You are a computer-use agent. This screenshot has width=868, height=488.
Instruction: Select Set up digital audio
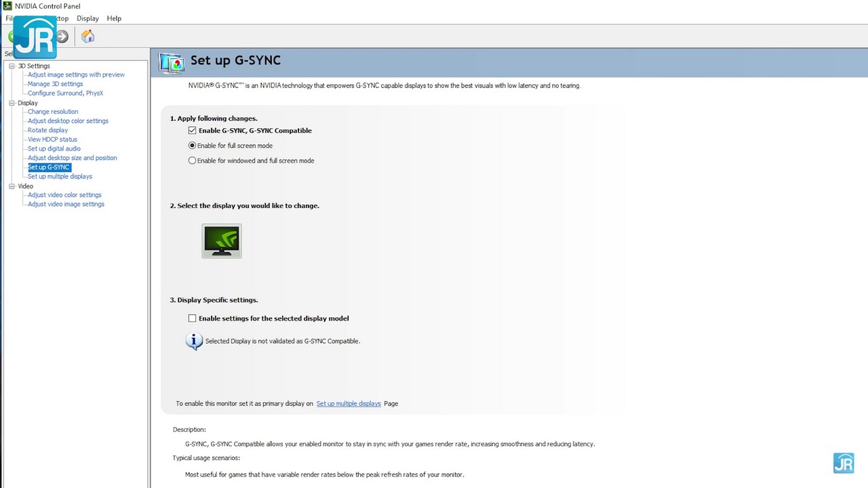[x=54, y=148]
